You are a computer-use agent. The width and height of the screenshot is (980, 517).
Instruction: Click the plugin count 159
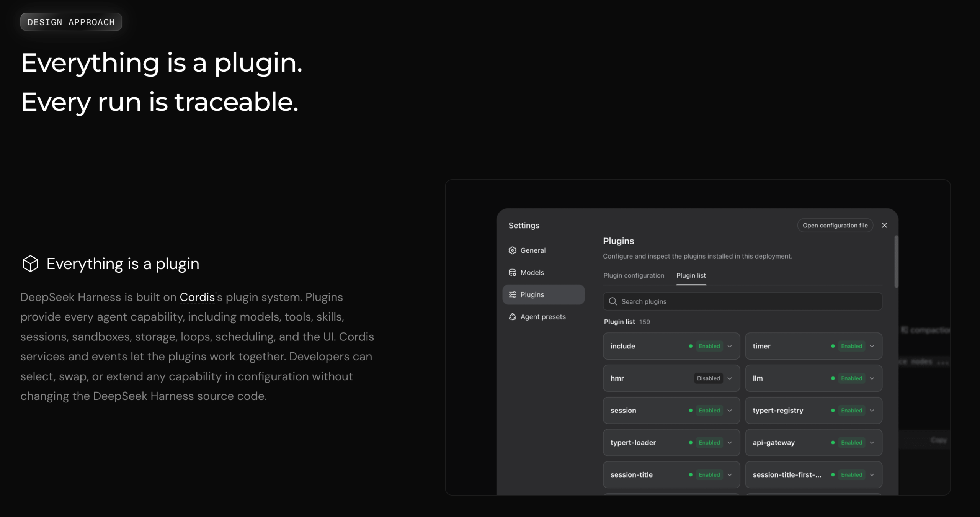pyautogui.click(x=644, y=322)
